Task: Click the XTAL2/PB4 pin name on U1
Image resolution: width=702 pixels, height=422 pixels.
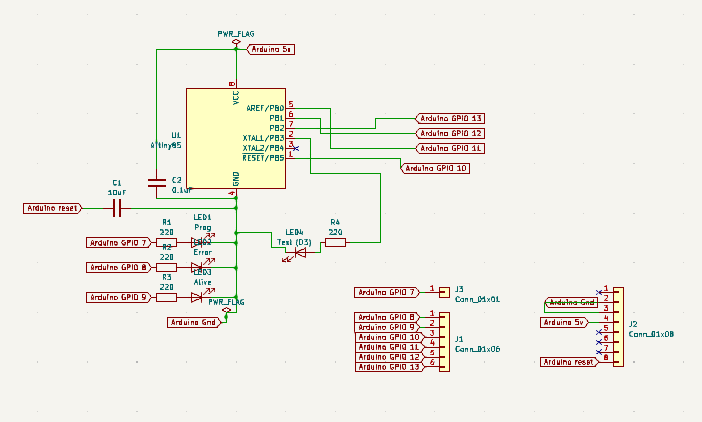Action: [263, 148]
